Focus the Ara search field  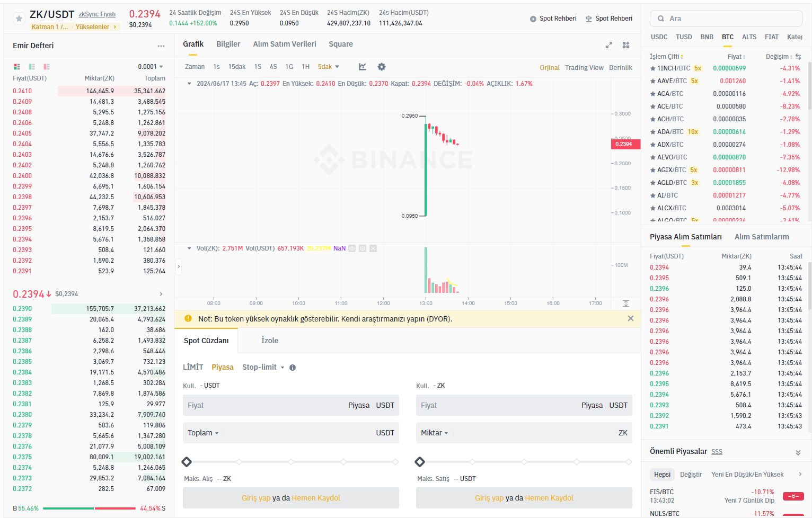[x=726, y=19]
